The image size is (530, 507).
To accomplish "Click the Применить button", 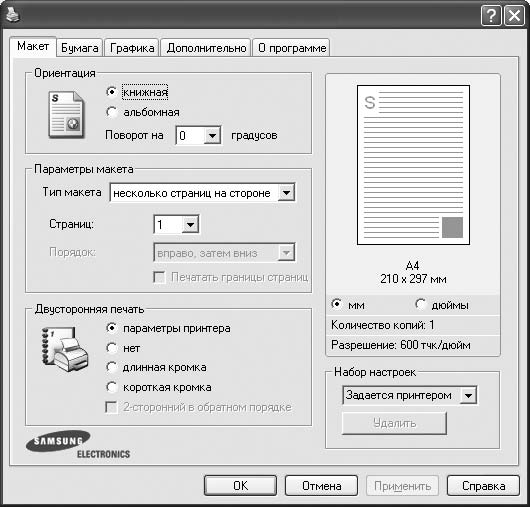I will tap(402, 486).
